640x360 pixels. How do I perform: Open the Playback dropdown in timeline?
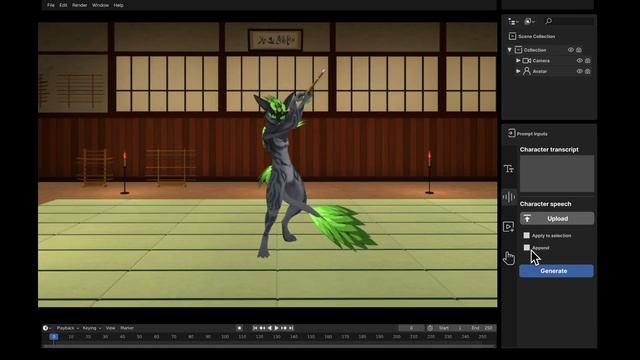tap(67, 328)
